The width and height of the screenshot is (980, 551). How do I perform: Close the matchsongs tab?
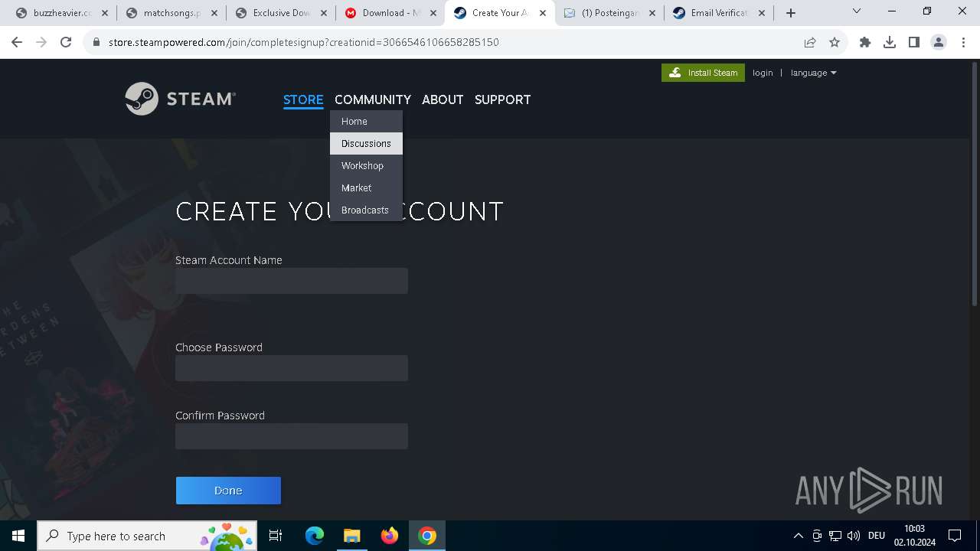click(215, 13)
